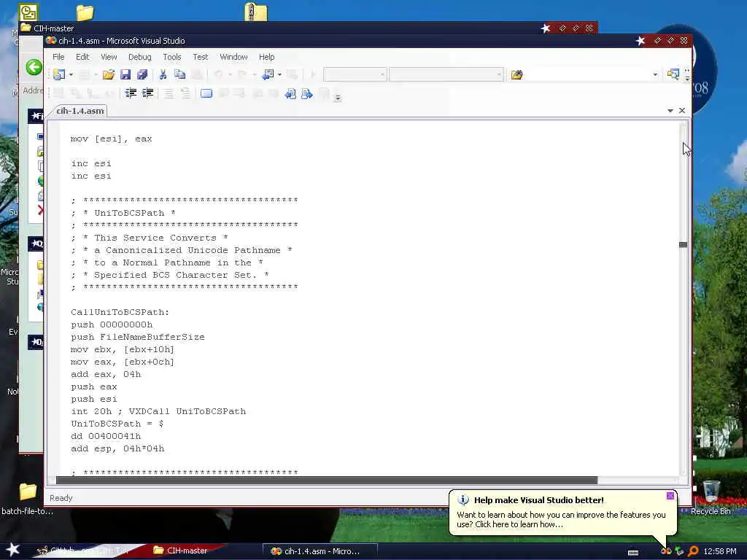Click the Find in Files icon
The image size is (747, 560).
tap(517, 74)
